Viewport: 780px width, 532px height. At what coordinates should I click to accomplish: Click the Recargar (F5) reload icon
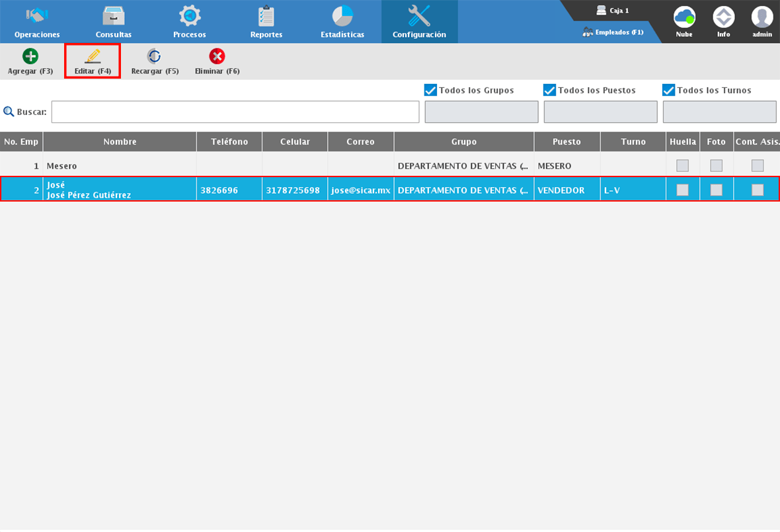coord(155,57)
